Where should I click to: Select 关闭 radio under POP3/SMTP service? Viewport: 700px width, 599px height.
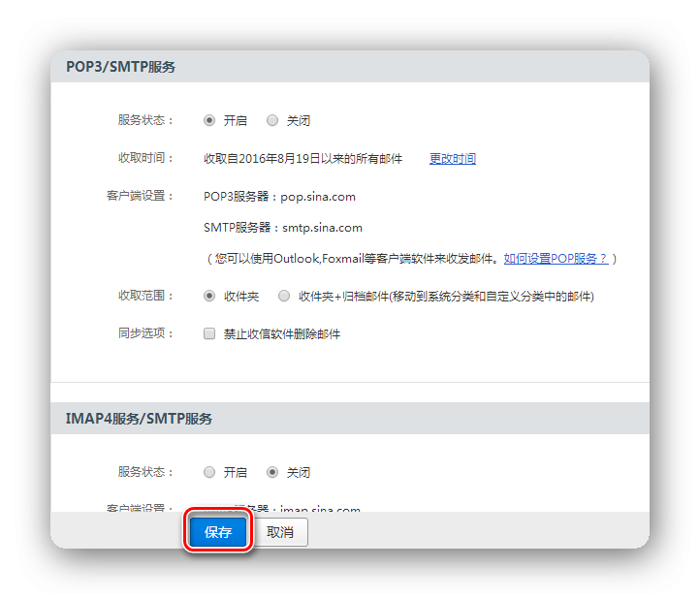(272, 121)
